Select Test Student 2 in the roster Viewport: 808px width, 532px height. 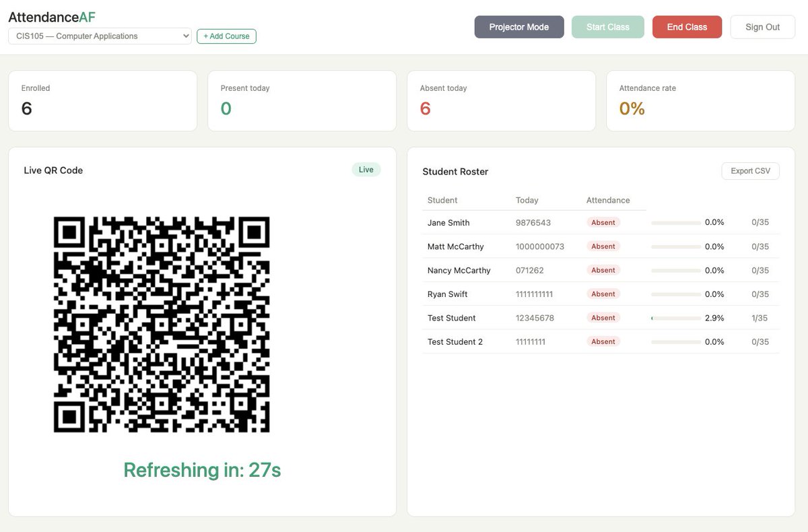tap(455, 342)
